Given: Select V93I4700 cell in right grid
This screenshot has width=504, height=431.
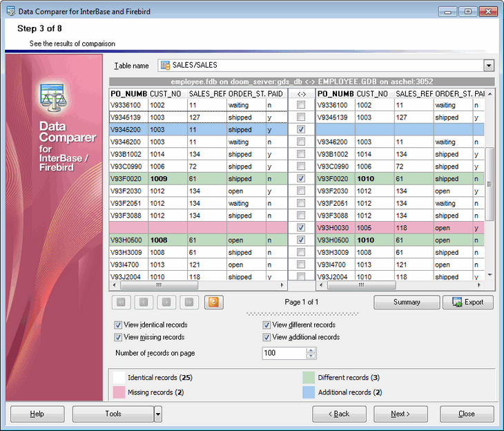Looking at the screenshot, I should point(336,265).
